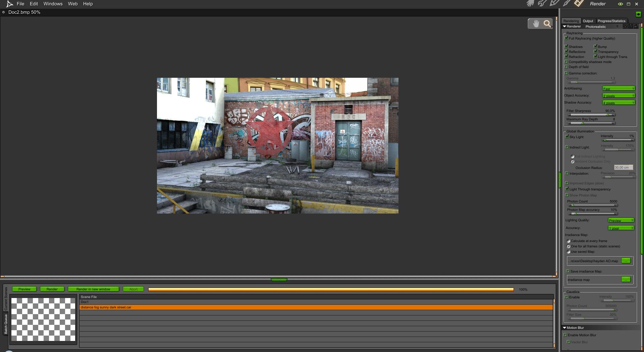Open the Help menu
Image resolution: width=644 pixels, height=352 pixels.
(x=88, y=4)
